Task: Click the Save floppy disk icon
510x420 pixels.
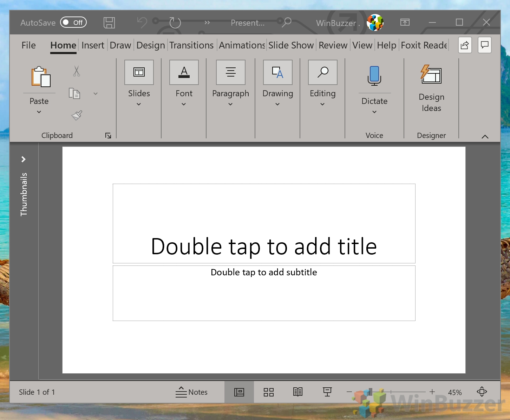Action: coord(109,23)
